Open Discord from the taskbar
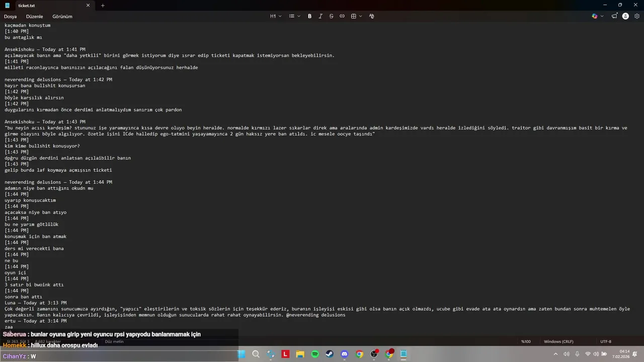Viewport: 644px width, 362px height. 345,354
